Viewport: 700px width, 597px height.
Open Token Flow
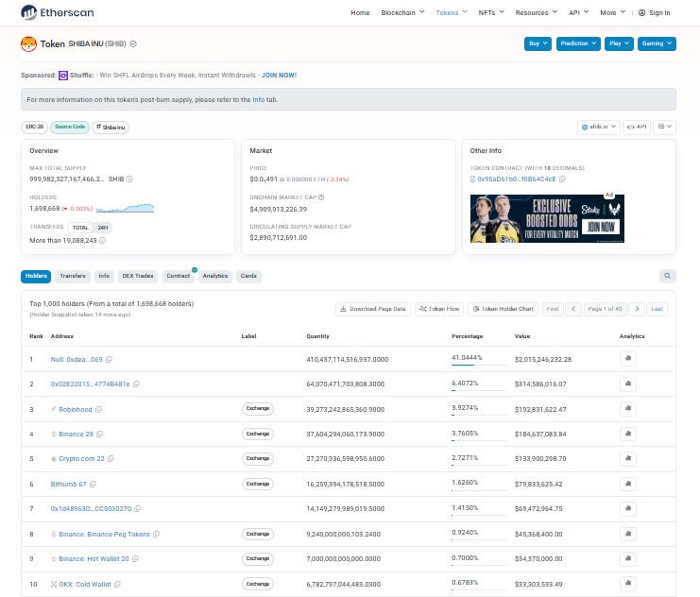(x=439, y=309)
